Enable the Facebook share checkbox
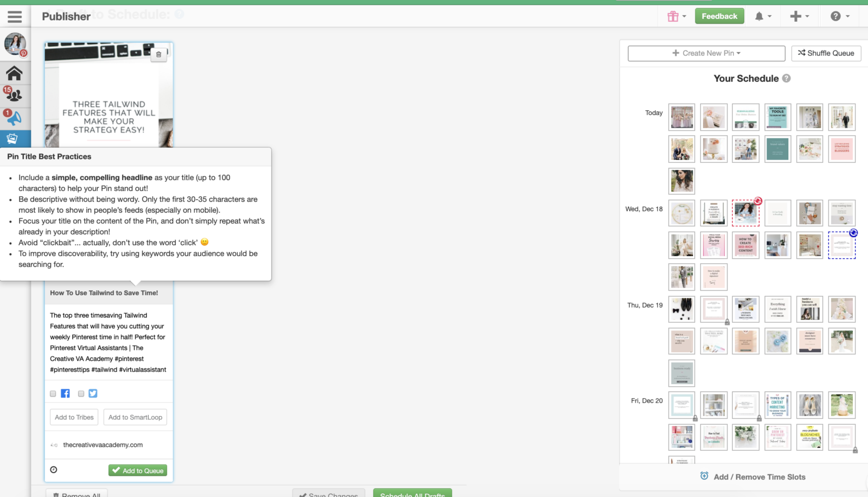Image resolution: width=868 pixels, height=497 pixels. [53, 394]
